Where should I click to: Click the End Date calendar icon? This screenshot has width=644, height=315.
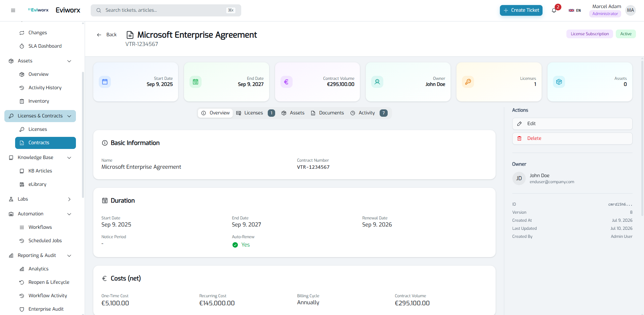tap(196, 82)
